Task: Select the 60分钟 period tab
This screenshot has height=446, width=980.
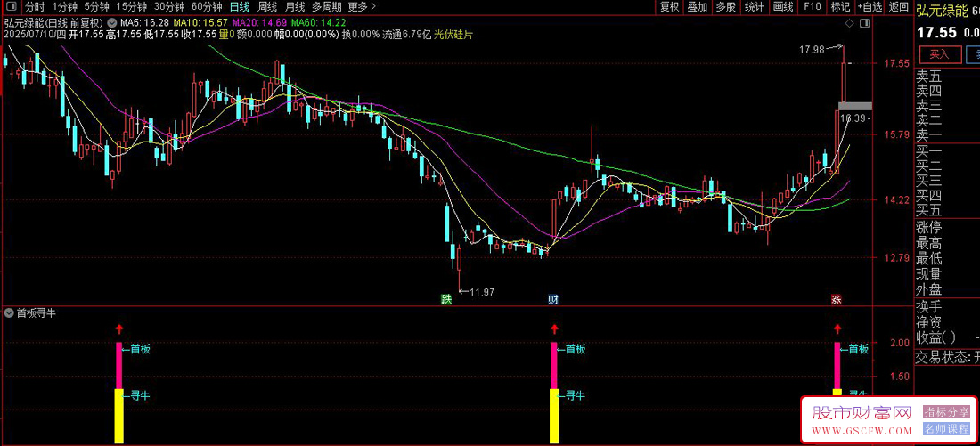Action: tap(207, 7)
